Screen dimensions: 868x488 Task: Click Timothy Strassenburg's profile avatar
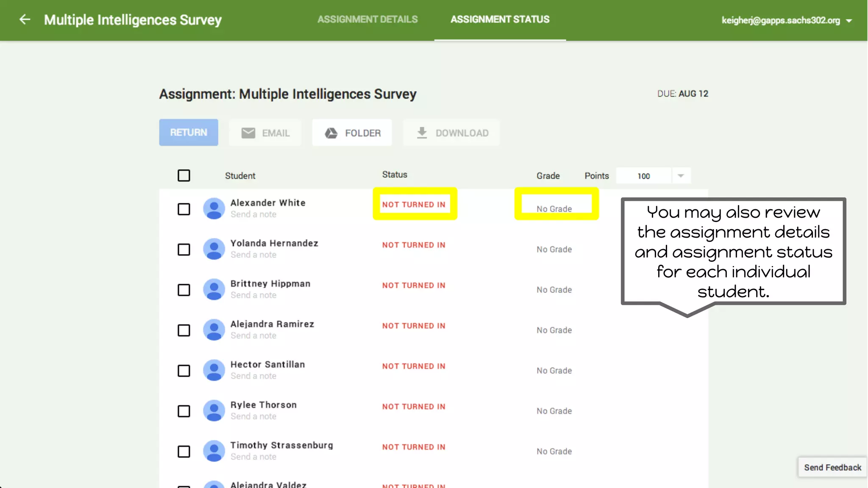(x=214, y=451)
